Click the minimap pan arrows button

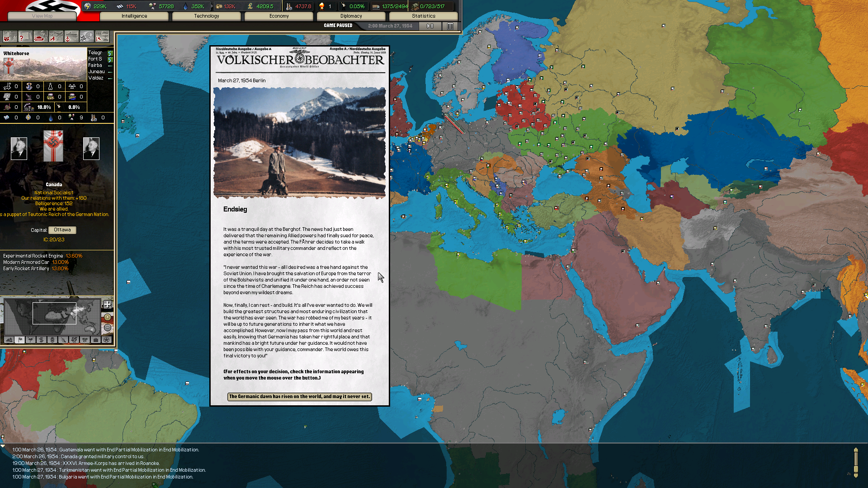tap(107, 305)
